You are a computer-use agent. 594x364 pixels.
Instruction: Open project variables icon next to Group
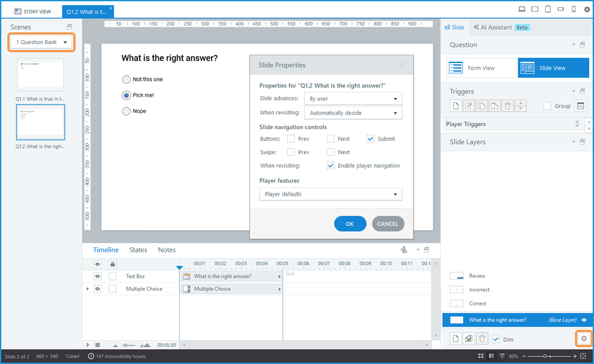[580, 106]
